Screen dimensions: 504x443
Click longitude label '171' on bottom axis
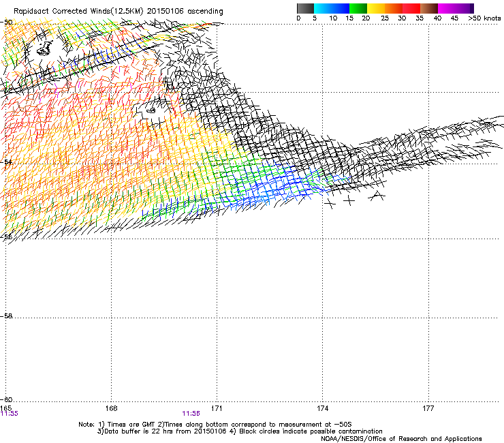click(217, 408)
